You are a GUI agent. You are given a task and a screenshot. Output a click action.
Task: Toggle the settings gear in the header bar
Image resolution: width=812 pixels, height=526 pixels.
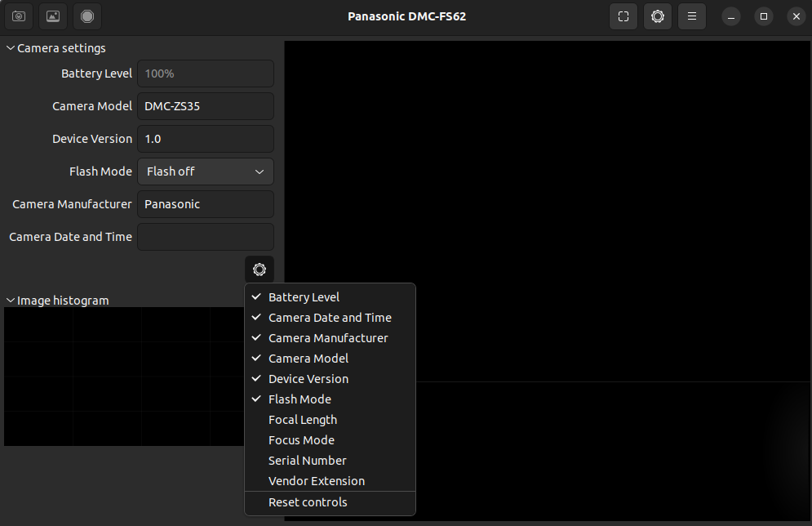click(x=658, y=16)
